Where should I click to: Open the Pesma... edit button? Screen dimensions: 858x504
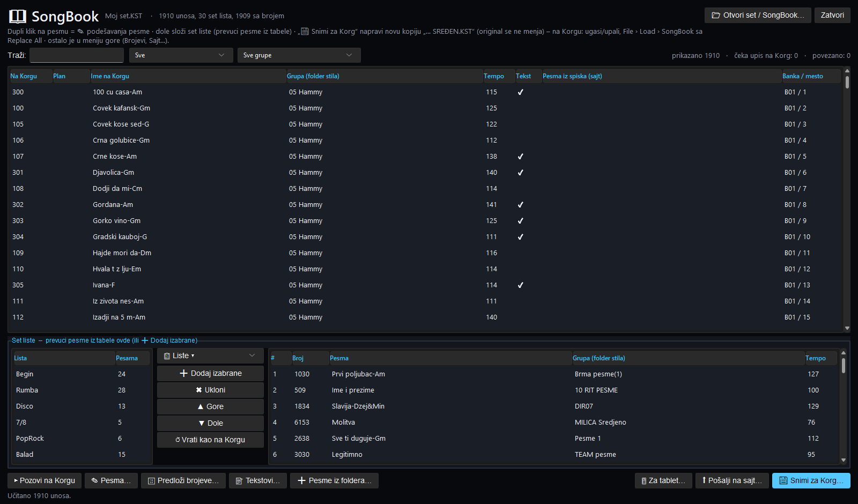(x=112, y=480)
